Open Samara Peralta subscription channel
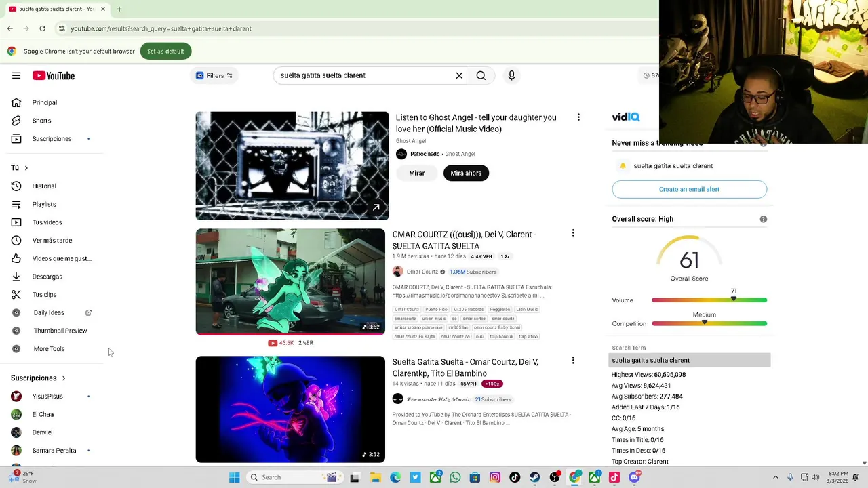The height and width of the screenshot is (488, 868). point(54,451)
